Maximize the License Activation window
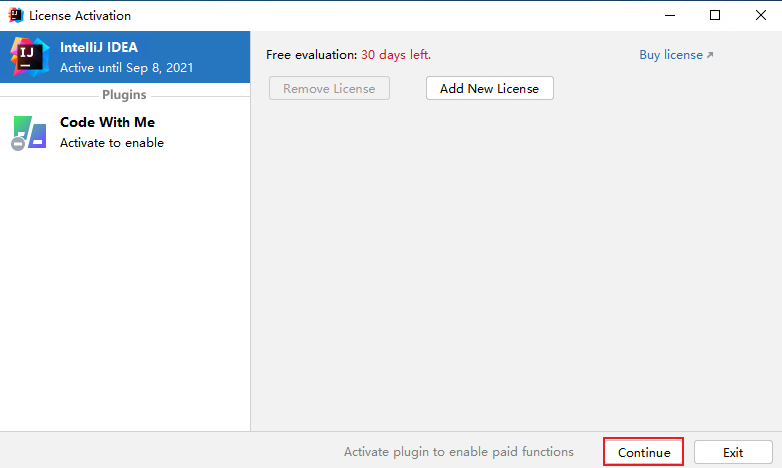The width and height of the screenshot is (782, 468). point(715,15)
